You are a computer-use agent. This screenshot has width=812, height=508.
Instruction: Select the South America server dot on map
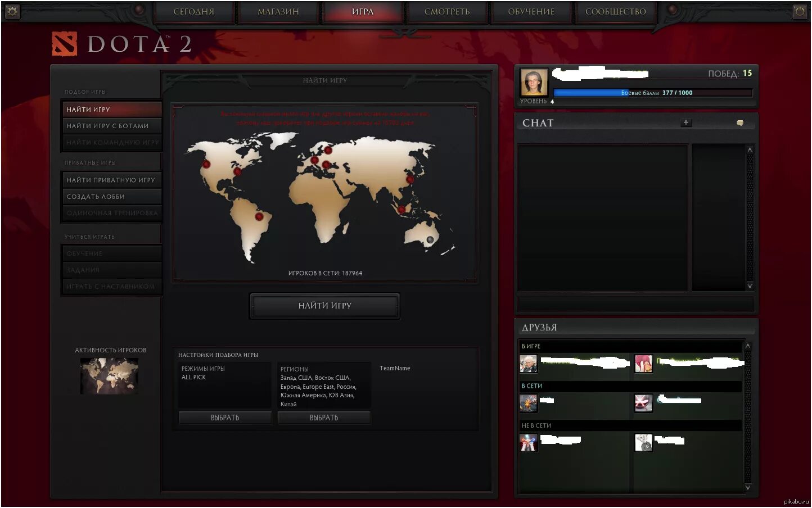pyautogui.click(x=259, y=216)
